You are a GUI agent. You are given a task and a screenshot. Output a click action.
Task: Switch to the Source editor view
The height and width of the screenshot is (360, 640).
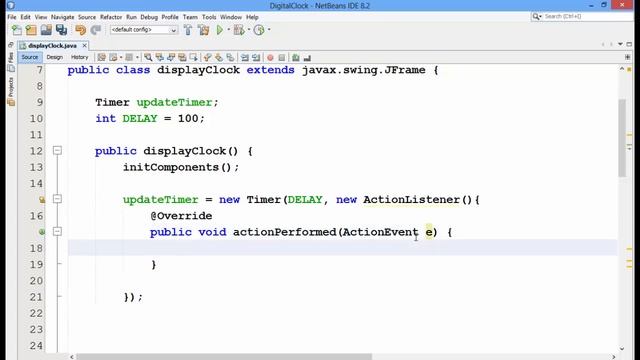click(30, 58)
